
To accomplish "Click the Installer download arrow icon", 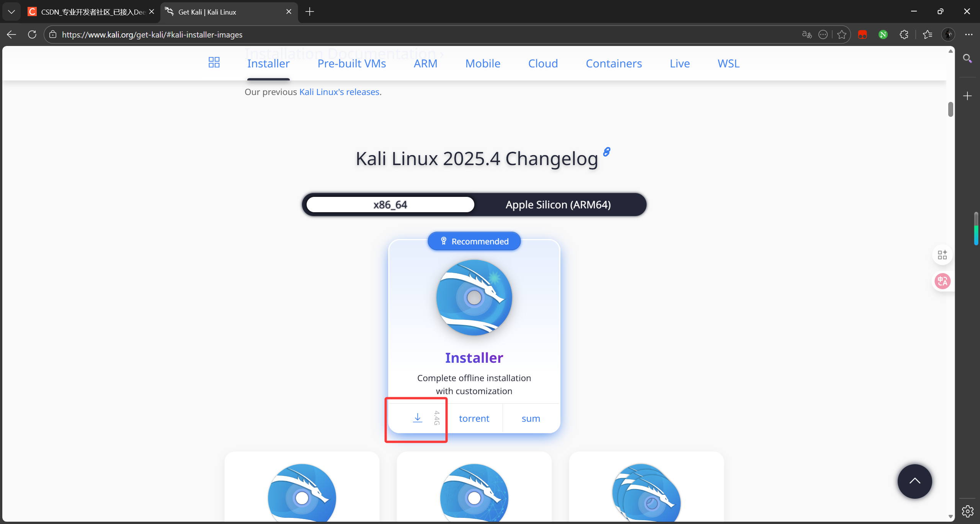I will coord(417,418).
